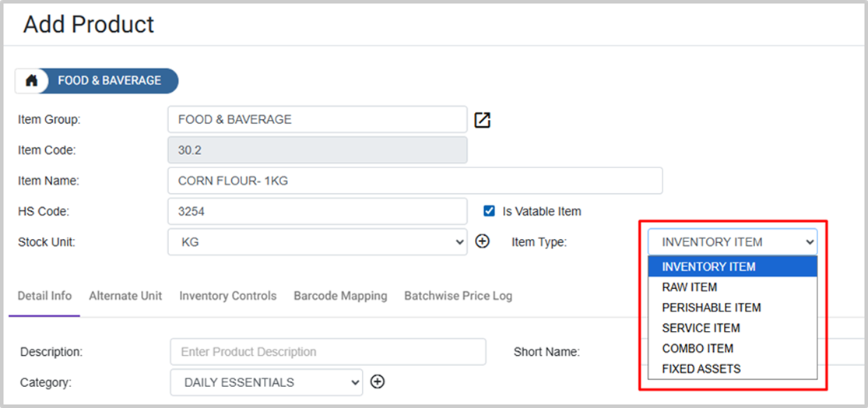Add new category with plus icon
868x408 pixels.
point(378,382)
